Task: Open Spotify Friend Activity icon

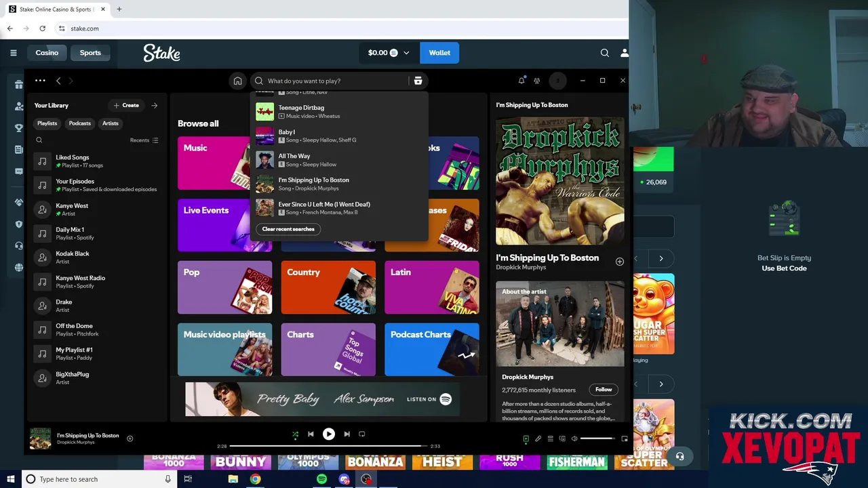Action: pyautogui.click(x=536, y=81)
